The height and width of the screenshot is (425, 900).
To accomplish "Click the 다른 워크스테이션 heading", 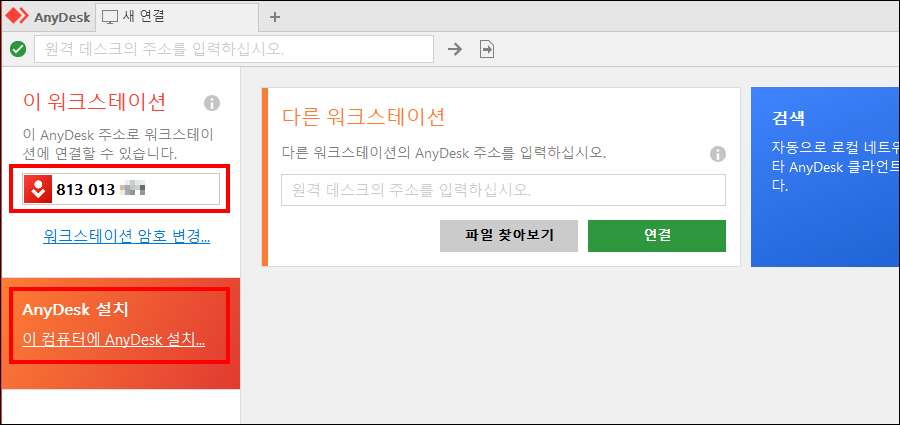I will point(363,117).
